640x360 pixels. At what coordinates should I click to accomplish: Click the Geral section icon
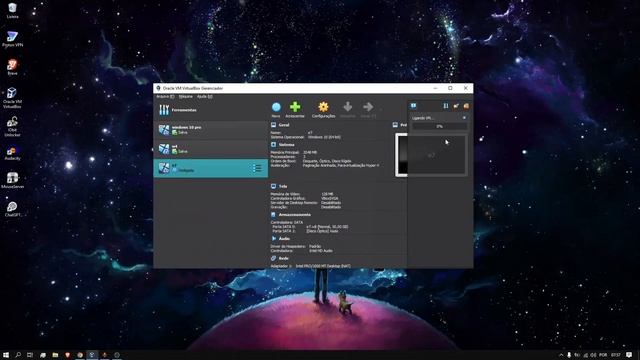pyautogui.click(x=273, y=125)
